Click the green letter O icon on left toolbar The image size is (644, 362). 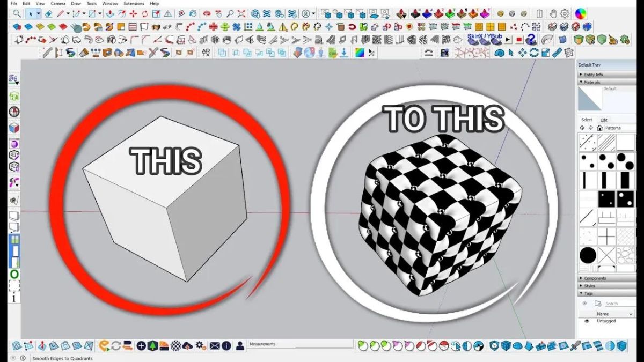(14, 275)
